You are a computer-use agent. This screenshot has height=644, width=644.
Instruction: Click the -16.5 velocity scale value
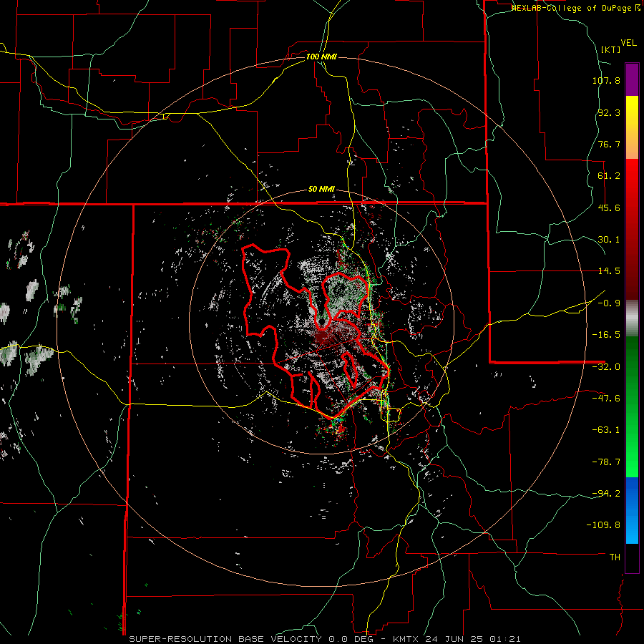pyautogui.click(x=606, y=335)
